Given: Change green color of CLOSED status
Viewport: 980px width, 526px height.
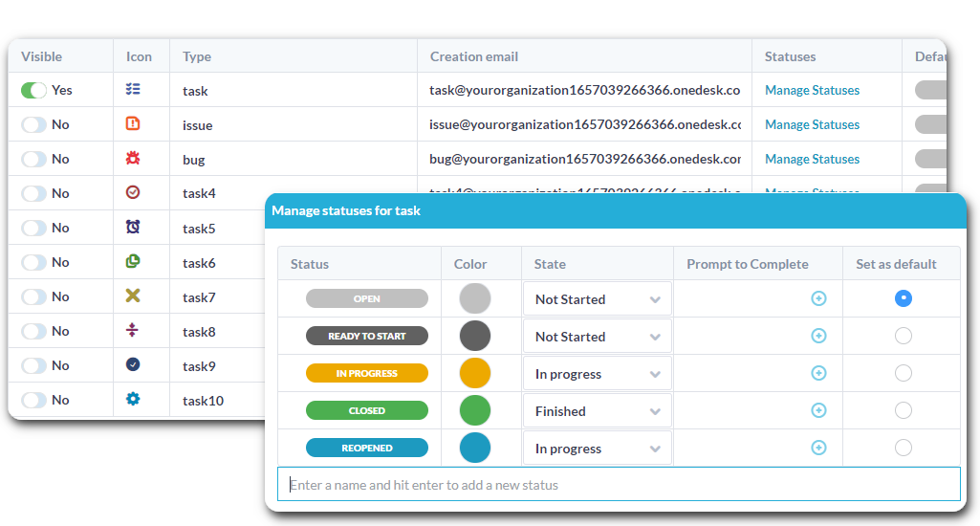Looking at the screenshot, I should point(475,410).
